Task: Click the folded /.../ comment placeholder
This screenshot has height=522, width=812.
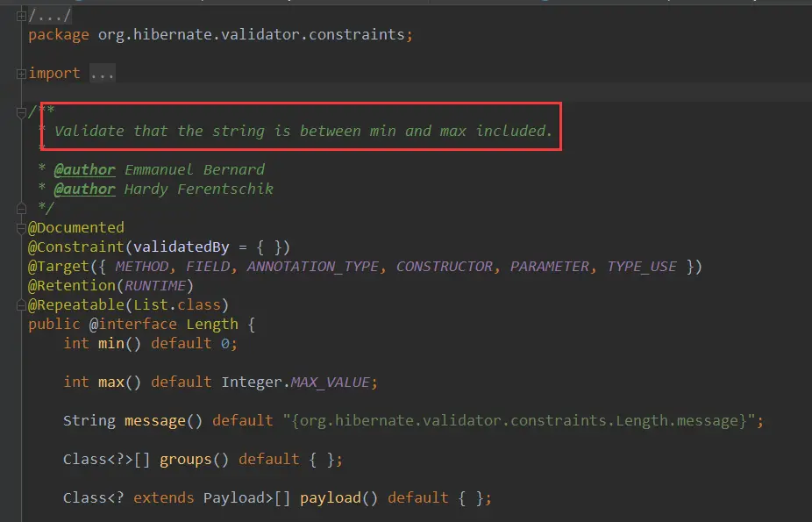Action: [50, 16]
